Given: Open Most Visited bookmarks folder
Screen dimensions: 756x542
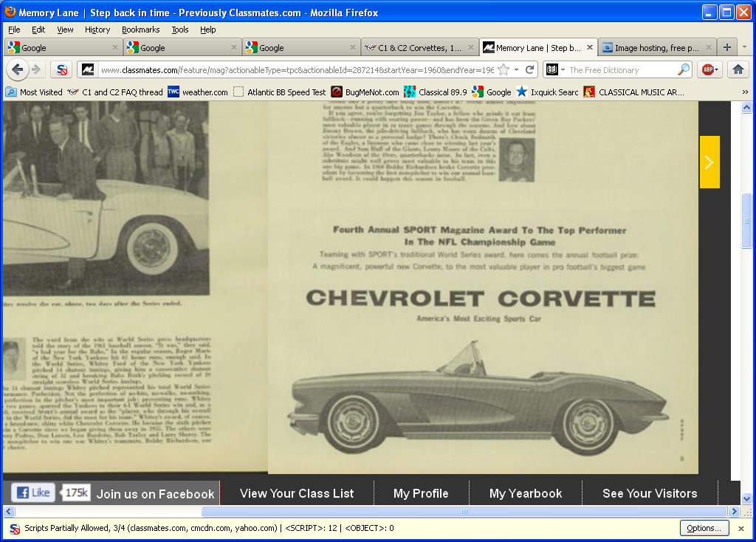Looking at the screenshot, I should [x=35, y=92].
